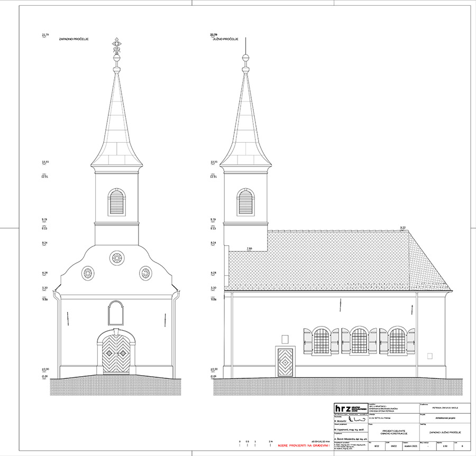
Task: Click the middle shuttered arched window on south facade
Action: (x=359, y=341)
